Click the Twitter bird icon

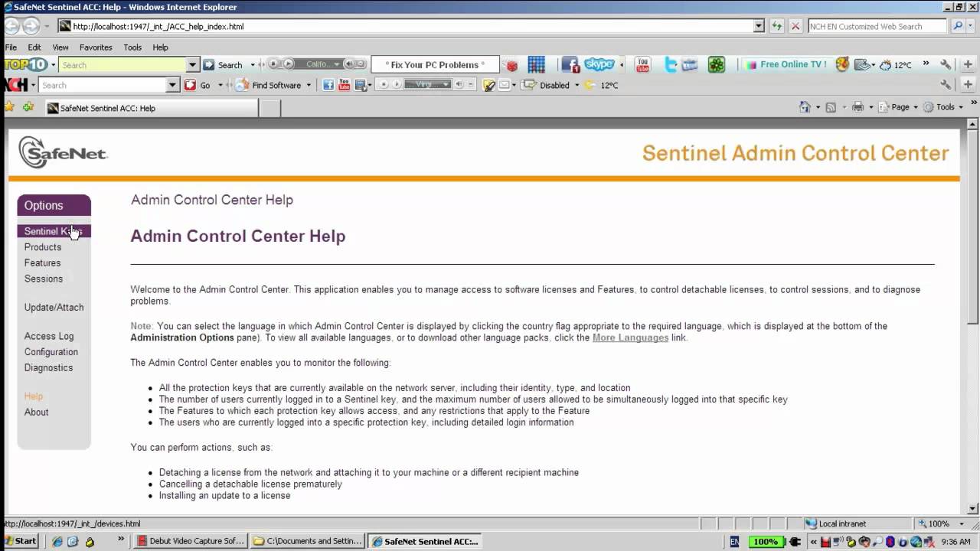click(x=671, y=65)
